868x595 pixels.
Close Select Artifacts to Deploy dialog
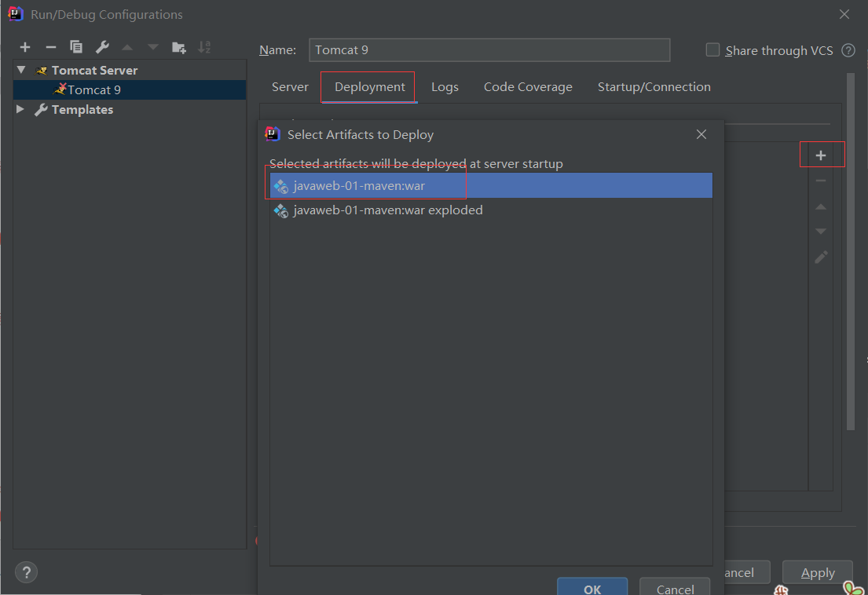tap(701, 134)
